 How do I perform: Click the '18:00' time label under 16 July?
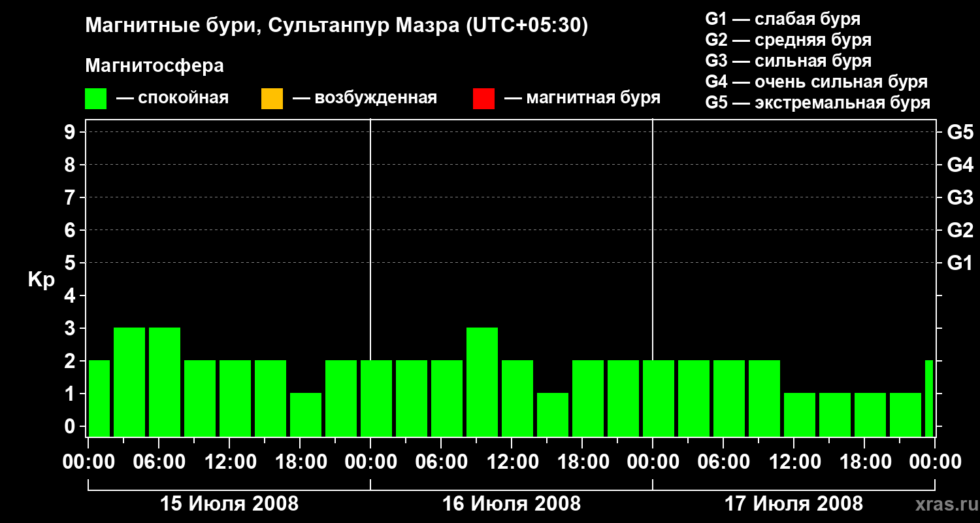pos(582,462)
